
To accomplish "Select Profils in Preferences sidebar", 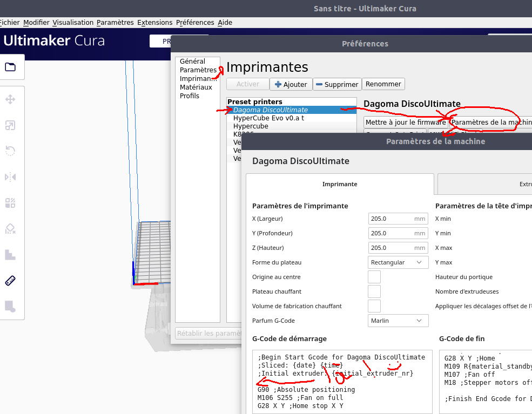I will pos(190,96).
